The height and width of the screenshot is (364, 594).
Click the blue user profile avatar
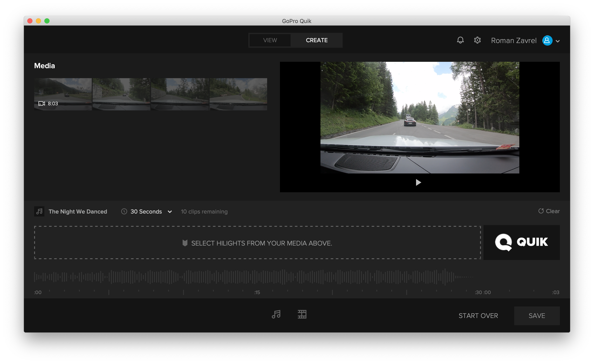tap(547, 40)
